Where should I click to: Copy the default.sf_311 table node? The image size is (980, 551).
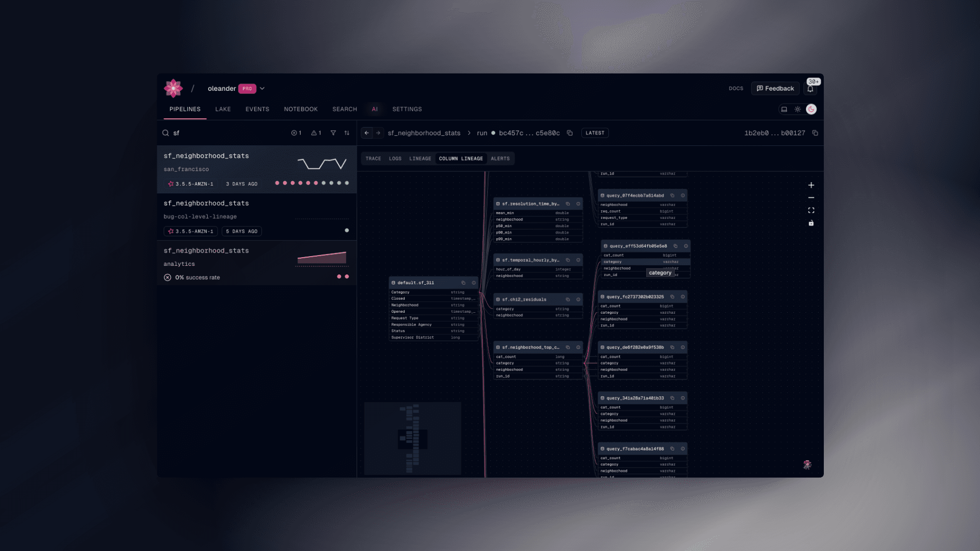[463, 283]
